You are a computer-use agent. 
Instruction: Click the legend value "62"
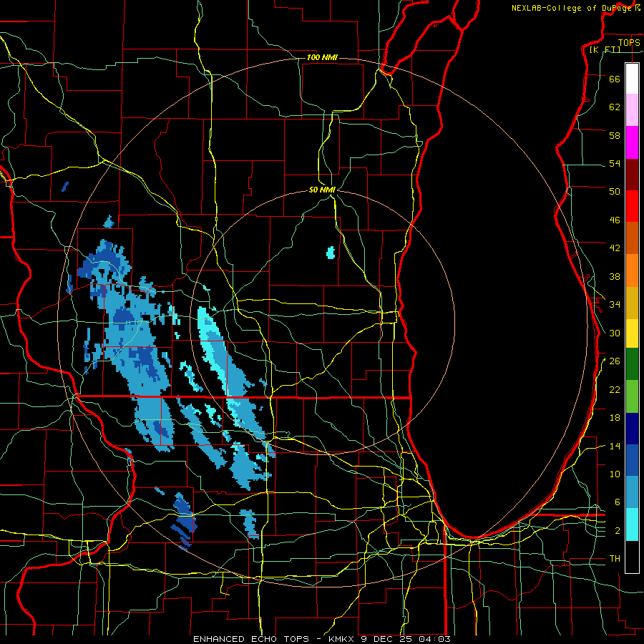(x=615, y=107)
